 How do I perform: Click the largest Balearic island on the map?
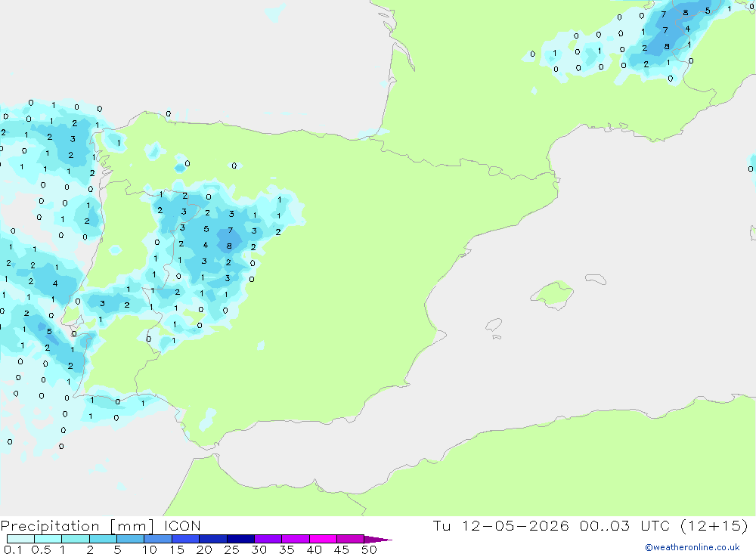pyautogui.click(x=552, y=293)
